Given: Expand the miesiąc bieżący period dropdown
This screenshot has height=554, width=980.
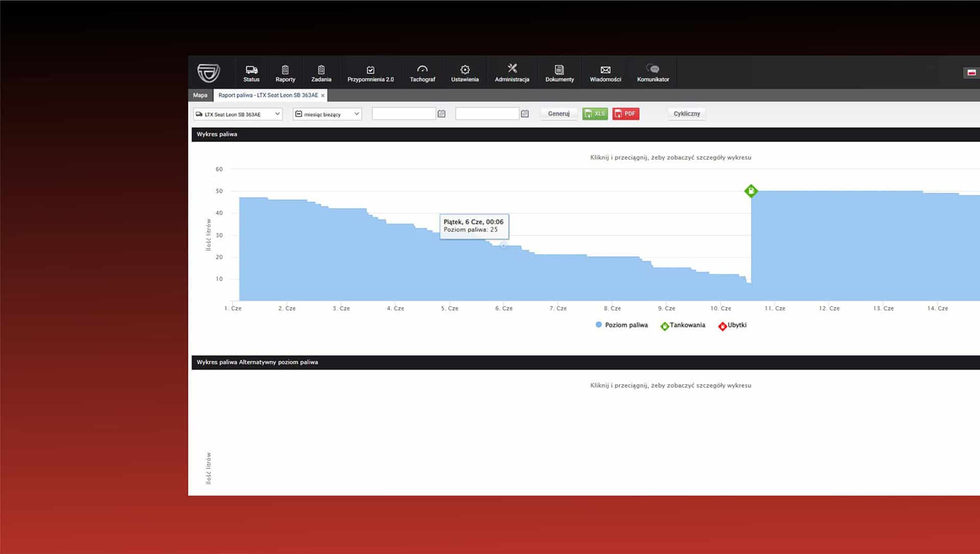Looking at the screenshot, I should (327, 114).
